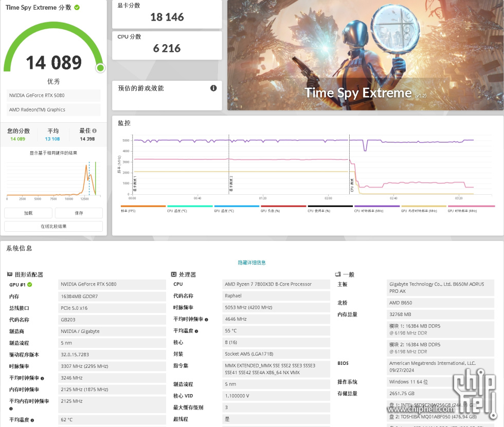Toggle purple CPU 时钟频率 legend bar
504x427 pixels.
click(376, 206)
